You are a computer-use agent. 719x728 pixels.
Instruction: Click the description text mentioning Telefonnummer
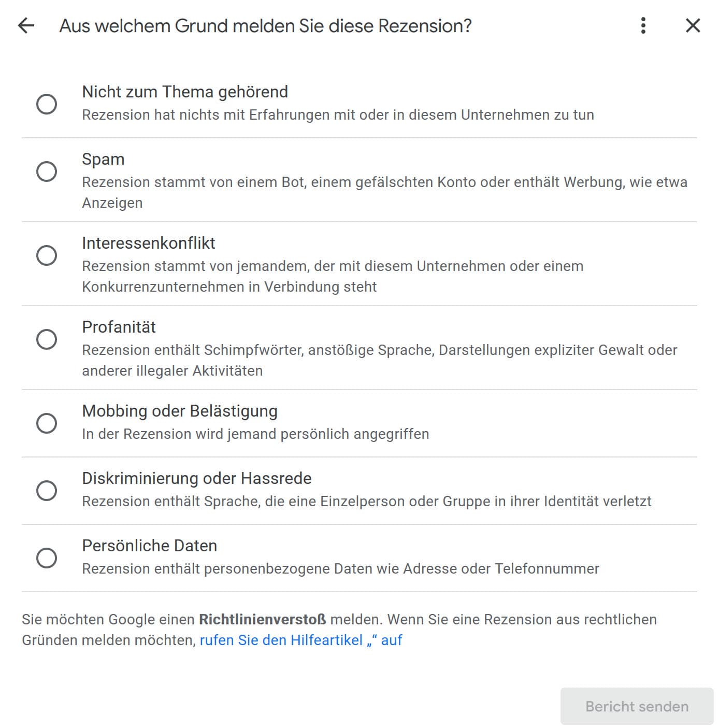click(340, 569)
